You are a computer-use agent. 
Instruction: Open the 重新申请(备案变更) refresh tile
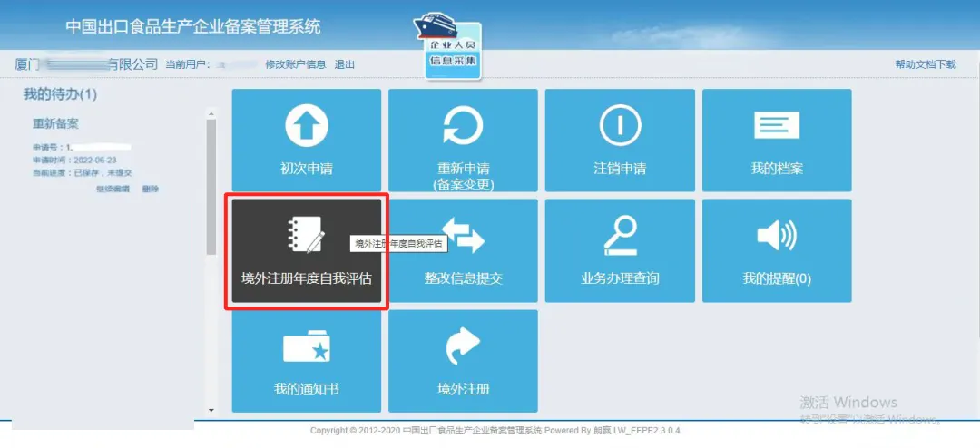(463, 140)
